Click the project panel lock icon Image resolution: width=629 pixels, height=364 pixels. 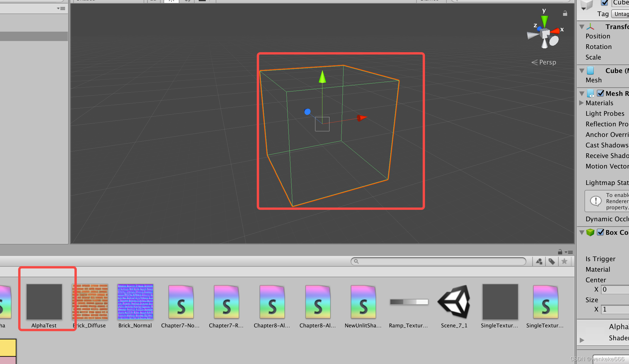coord(560,252)
